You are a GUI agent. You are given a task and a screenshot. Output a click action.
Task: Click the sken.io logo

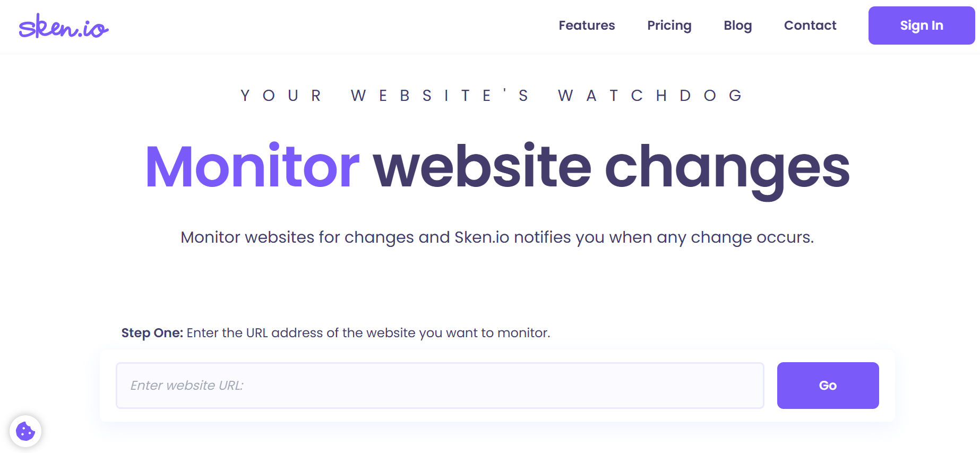pyautogui.click(x=64, y=27)
